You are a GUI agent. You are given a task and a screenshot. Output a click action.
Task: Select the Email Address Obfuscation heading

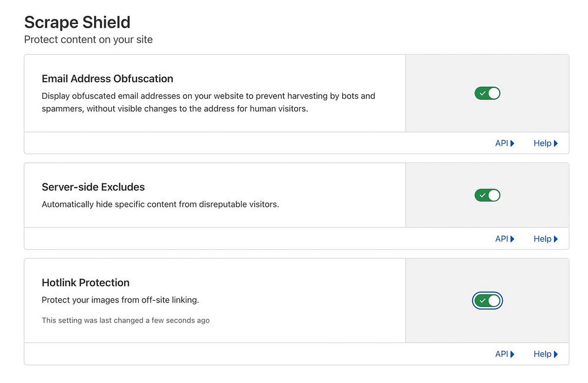(x=108, y=79)
